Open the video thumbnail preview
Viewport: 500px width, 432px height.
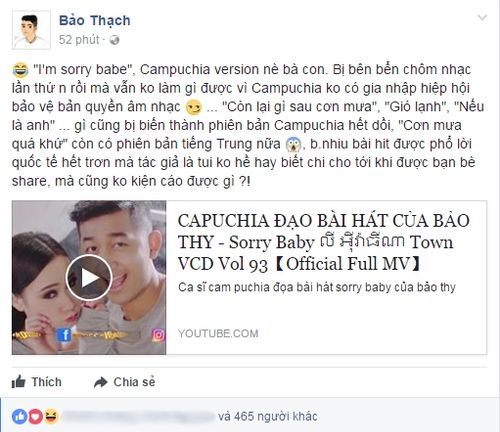(x=89, y=277)
